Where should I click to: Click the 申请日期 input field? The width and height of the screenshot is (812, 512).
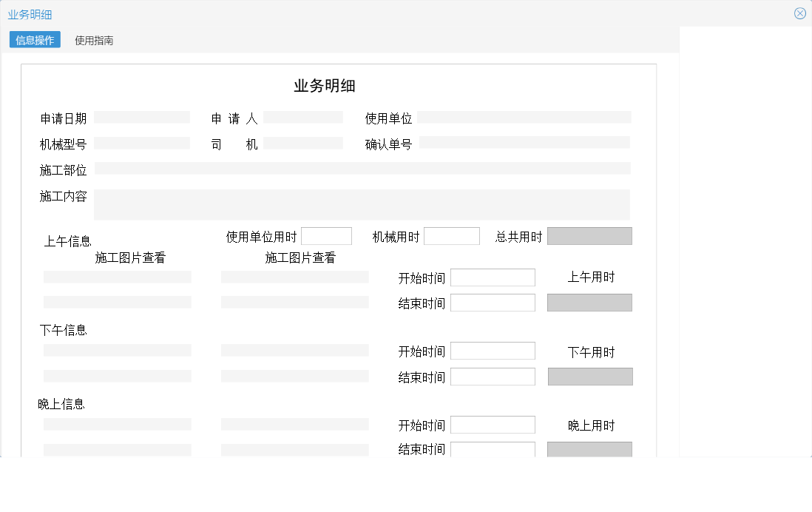tap(142, 117)
